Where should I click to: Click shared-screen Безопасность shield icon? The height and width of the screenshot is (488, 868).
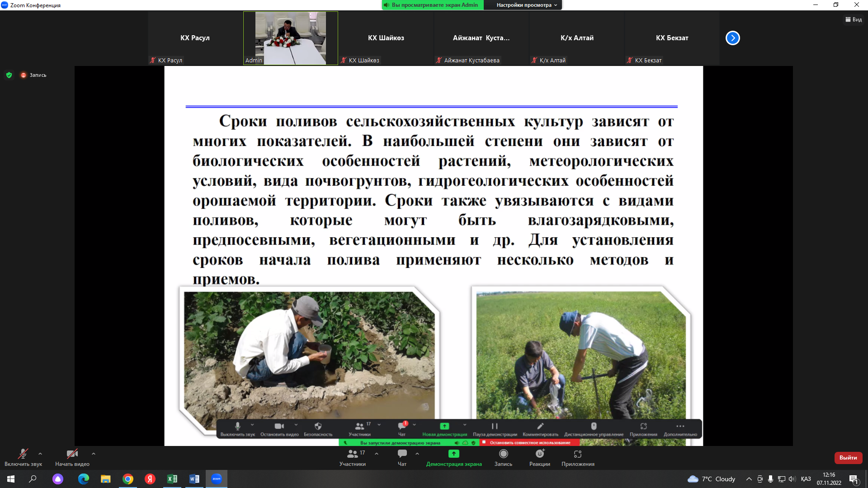(318, 426)
